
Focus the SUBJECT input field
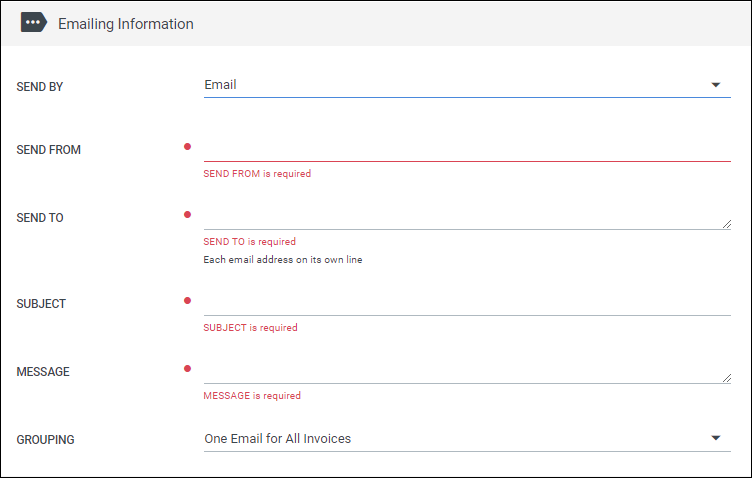(x=466, y=302)
